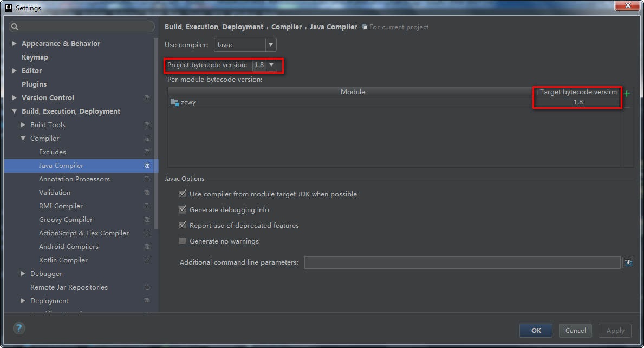This screenshot has height=348, width=644.
Task: Click 'Compiler' in the breadcrumb
Action: tap(287, 27)
